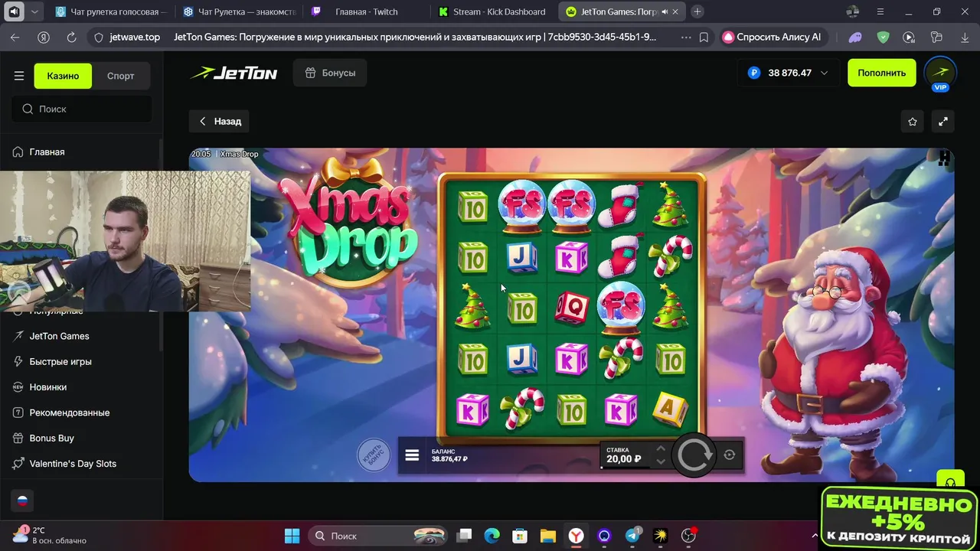
Task: Go back with the Назад button
Action: click(220, 121)
